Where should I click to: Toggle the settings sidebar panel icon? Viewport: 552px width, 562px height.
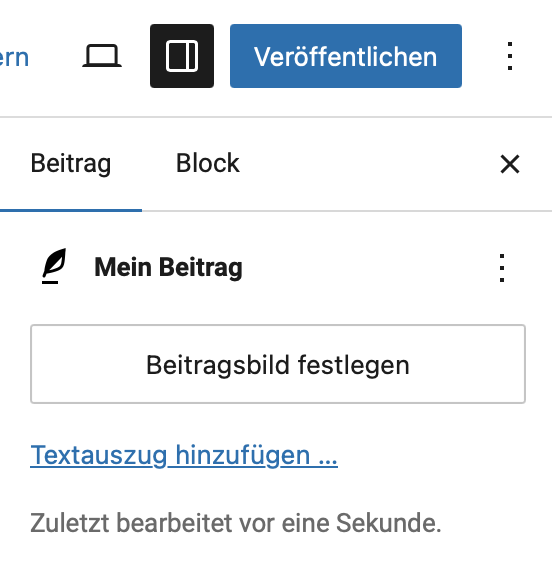coord(182,56)
